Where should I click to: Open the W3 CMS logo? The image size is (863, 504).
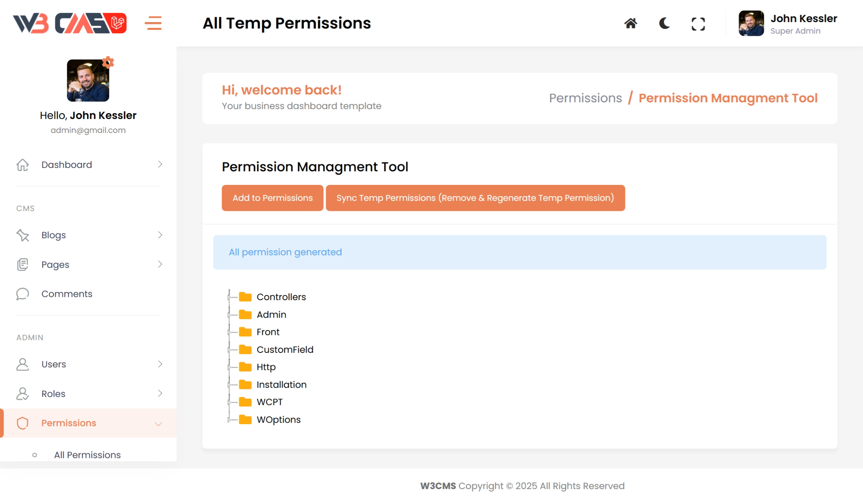pos(70,23)
